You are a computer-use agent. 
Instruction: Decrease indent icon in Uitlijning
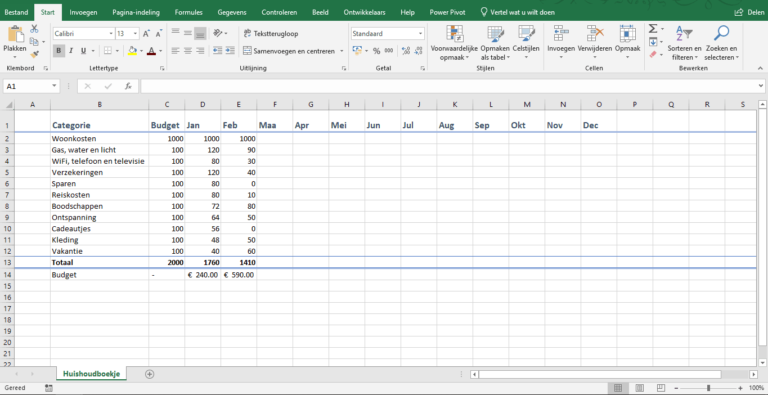[217, 50]
